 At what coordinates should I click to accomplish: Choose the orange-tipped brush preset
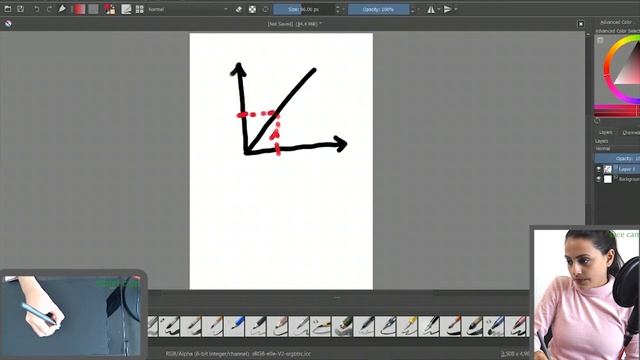[x=451, y=326]
